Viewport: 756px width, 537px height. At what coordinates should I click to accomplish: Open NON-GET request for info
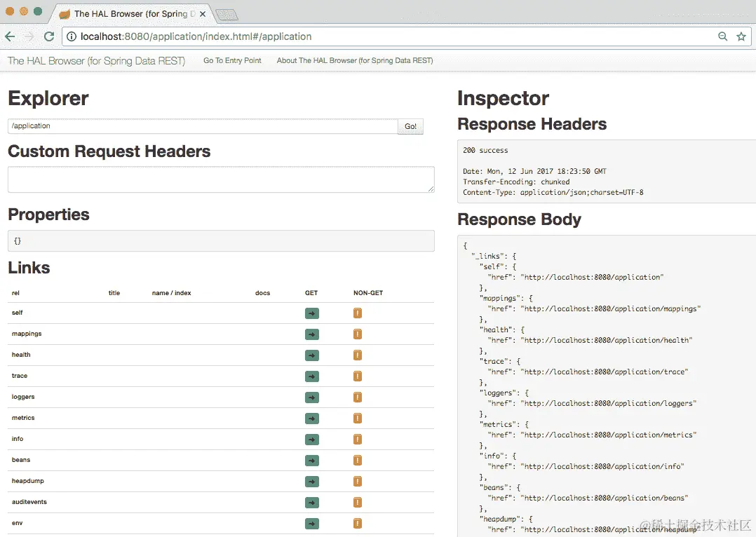point(358,439)
